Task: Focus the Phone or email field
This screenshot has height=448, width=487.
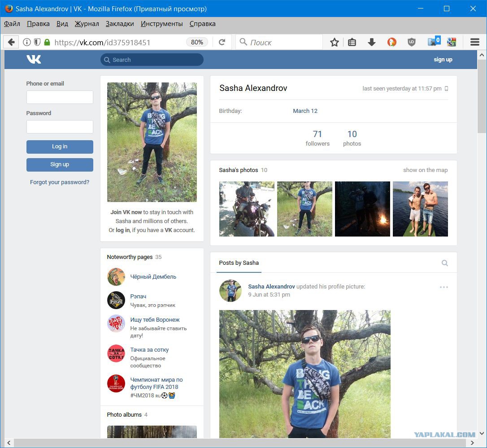Action: point(60,97)
